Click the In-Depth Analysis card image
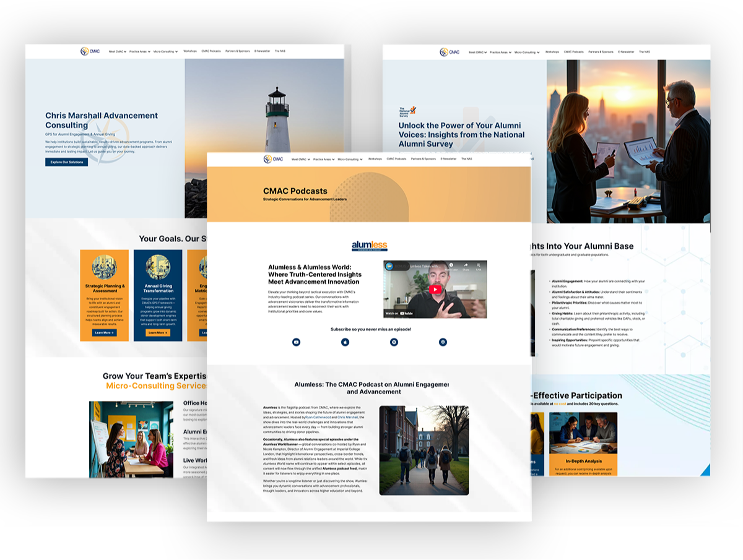 tap(583, 434)
